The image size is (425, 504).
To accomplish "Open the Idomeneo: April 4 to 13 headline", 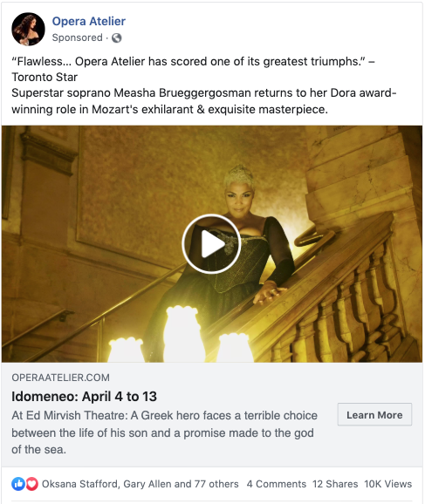I will 85,397.
